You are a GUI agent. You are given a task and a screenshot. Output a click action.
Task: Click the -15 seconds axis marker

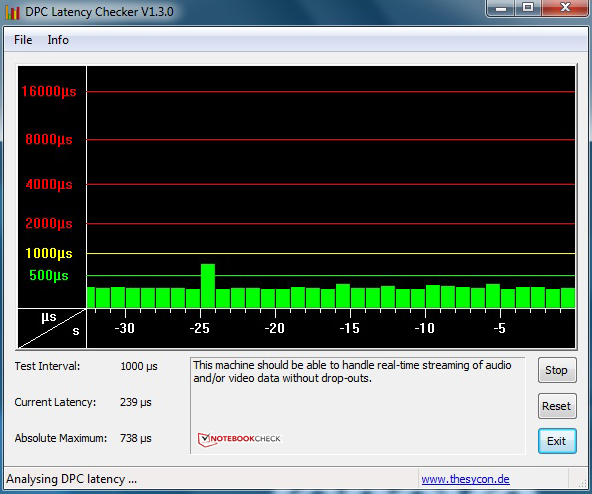(349, 328)
